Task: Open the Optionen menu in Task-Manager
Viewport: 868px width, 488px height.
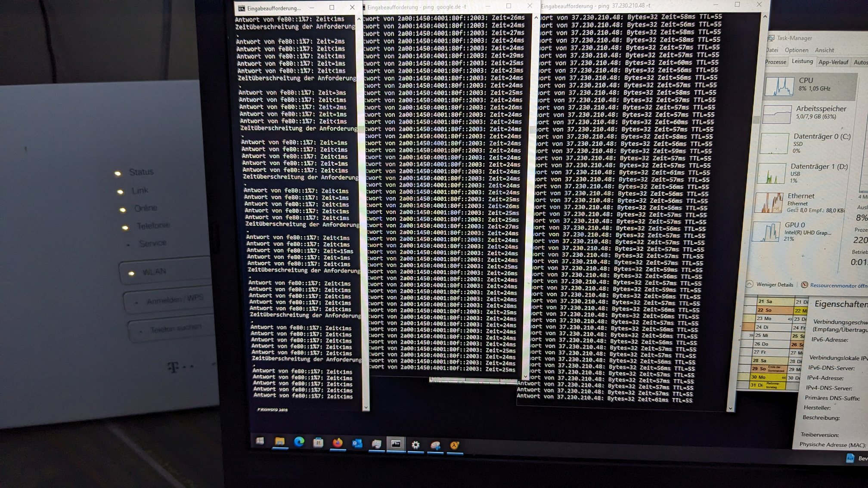Action: [x=796, y=50]
